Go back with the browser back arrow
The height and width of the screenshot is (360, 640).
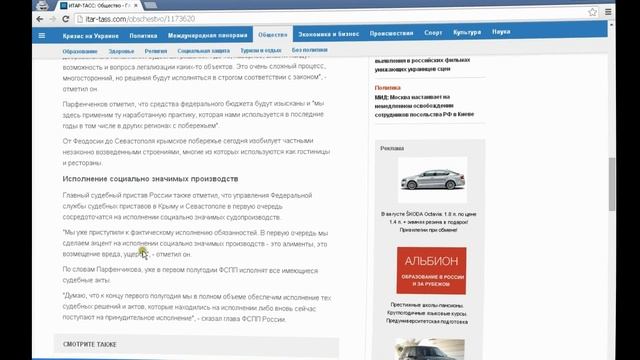(40, 19)
